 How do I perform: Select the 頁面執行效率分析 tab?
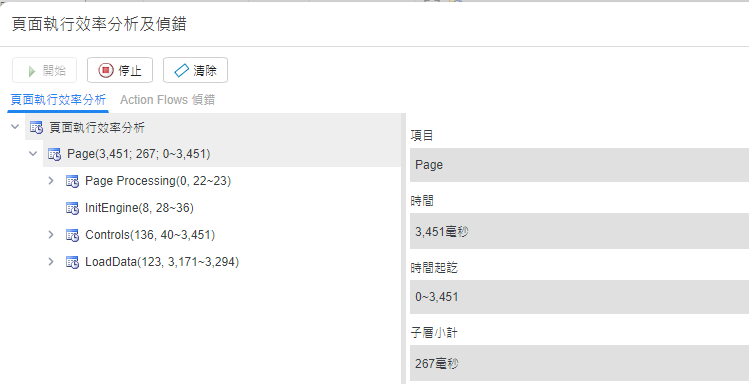coord(58,100)
